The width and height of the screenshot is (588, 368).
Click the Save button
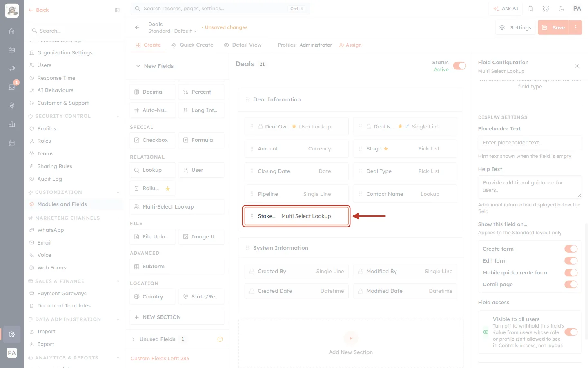tap(554, 27)
